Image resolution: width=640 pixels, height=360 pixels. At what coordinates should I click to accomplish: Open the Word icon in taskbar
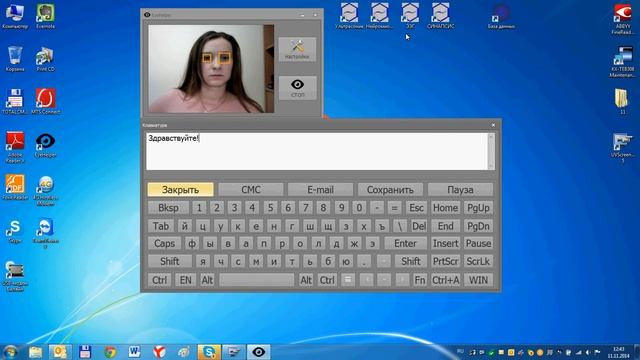click(x=135, y=352)
